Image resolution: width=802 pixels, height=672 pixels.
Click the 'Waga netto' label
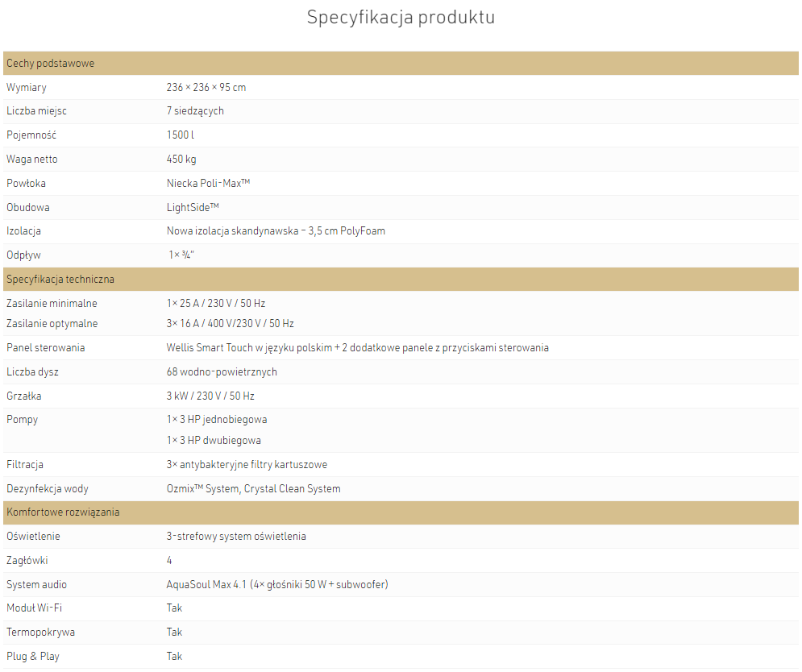[31, 159]
